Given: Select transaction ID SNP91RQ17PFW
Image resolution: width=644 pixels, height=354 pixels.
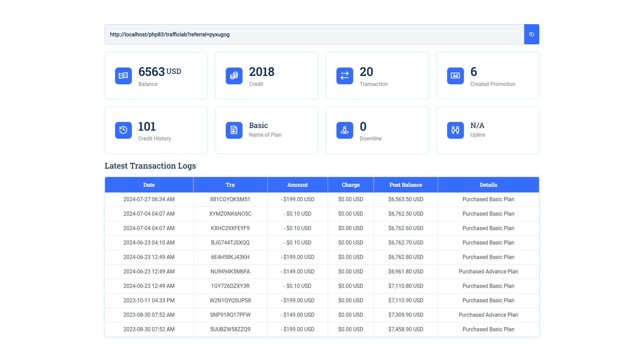Looking at the screenshot, I should (x=230, y=315).
